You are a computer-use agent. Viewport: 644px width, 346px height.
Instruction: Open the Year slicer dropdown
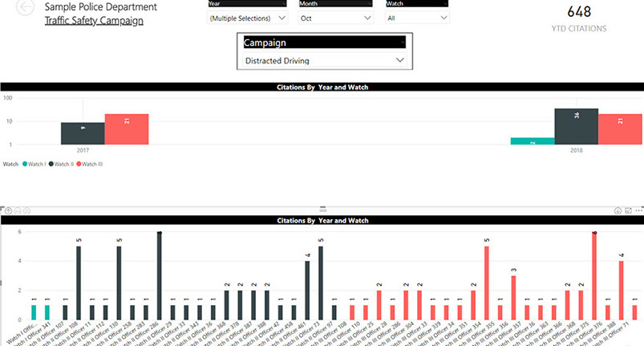249,17
